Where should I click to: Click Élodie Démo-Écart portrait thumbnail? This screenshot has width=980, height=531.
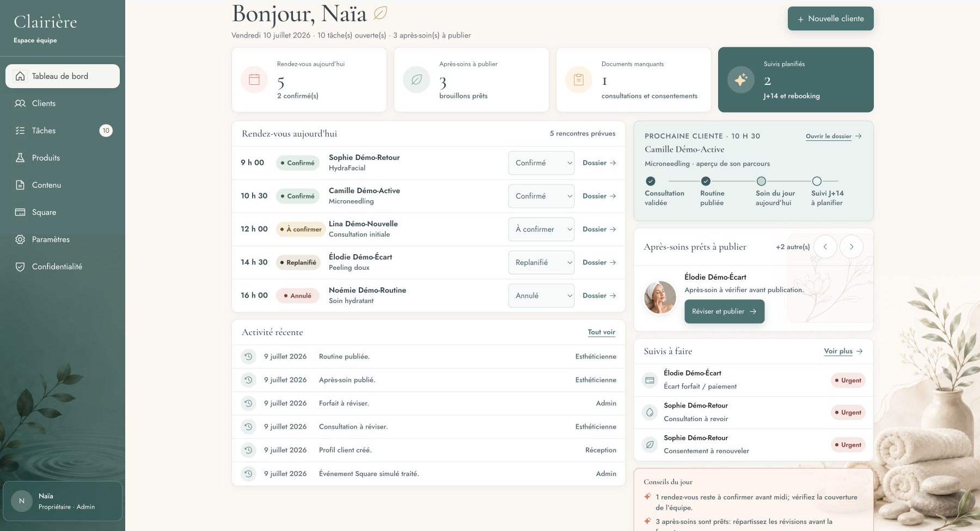click(660, 298)
